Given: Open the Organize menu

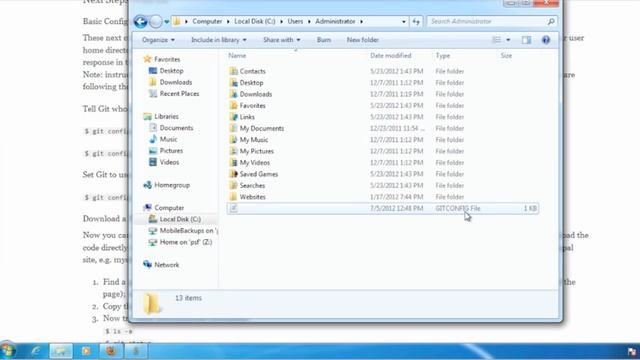Looking at the screenshot, I should pyautogui.click(x=158, y=40).
